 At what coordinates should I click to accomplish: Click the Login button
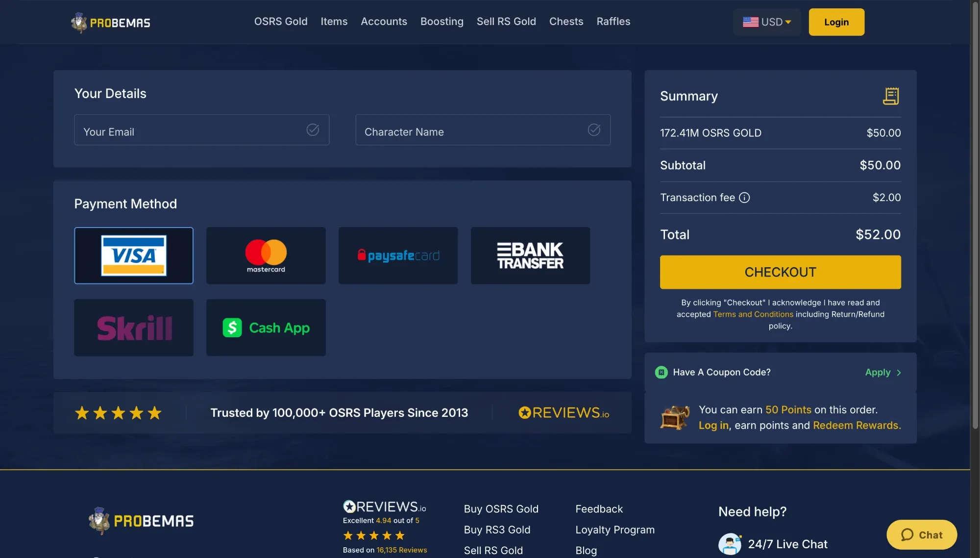(836, 22)
